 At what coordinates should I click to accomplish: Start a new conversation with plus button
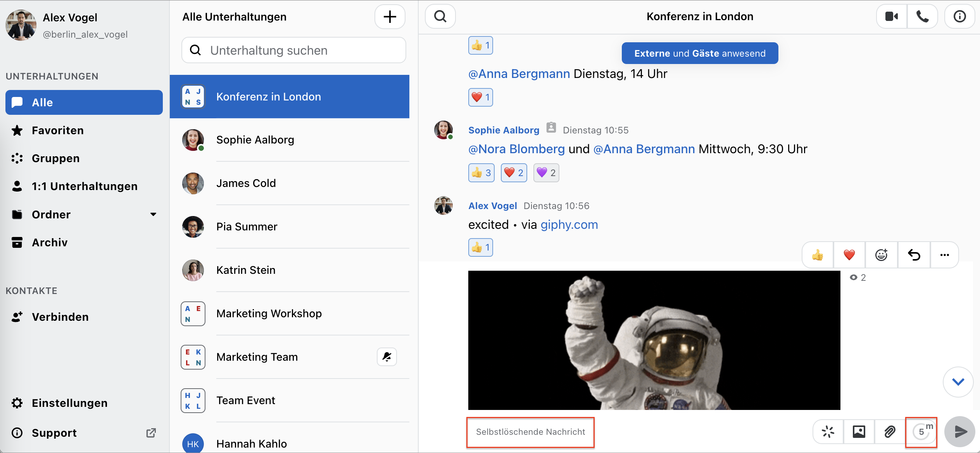click(390, 17)
